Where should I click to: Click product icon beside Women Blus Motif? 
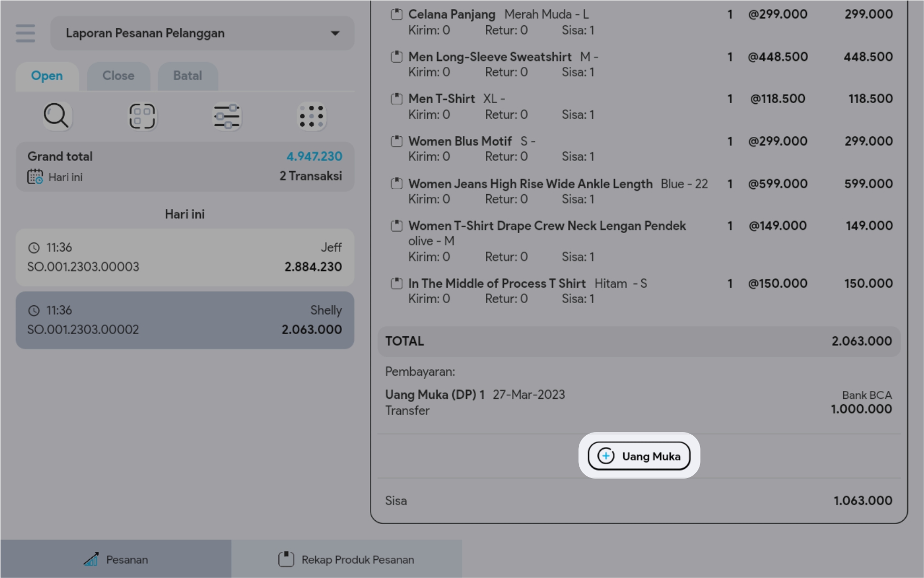397,142
